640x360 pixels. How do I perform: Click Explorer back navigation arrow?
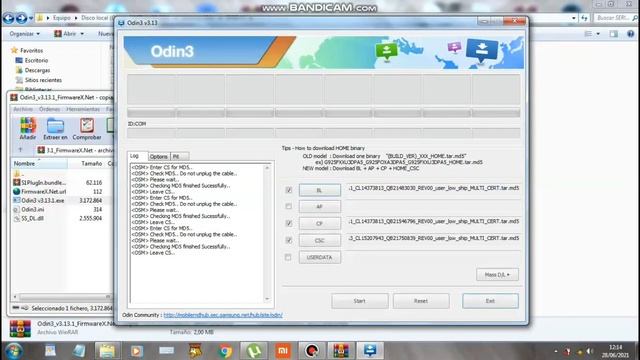click(x=8, y=18)
